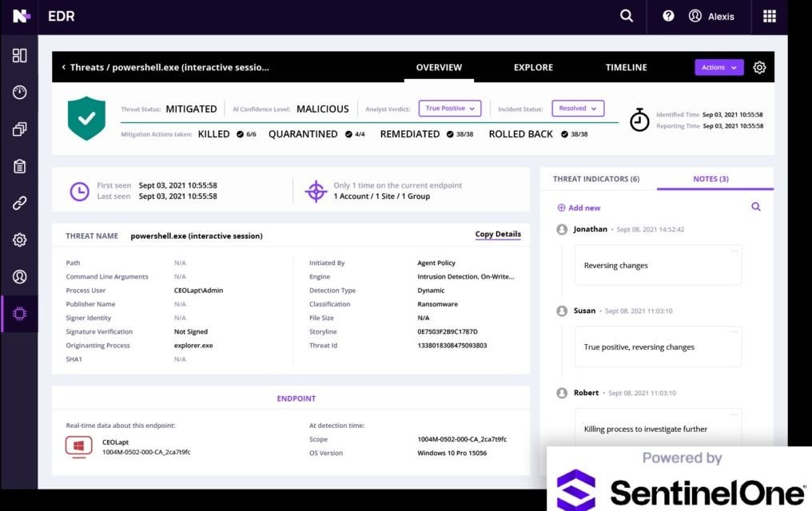The image size is (812, 511).
Task: Add a new note with Add new
Action: [x=579, y=208]
